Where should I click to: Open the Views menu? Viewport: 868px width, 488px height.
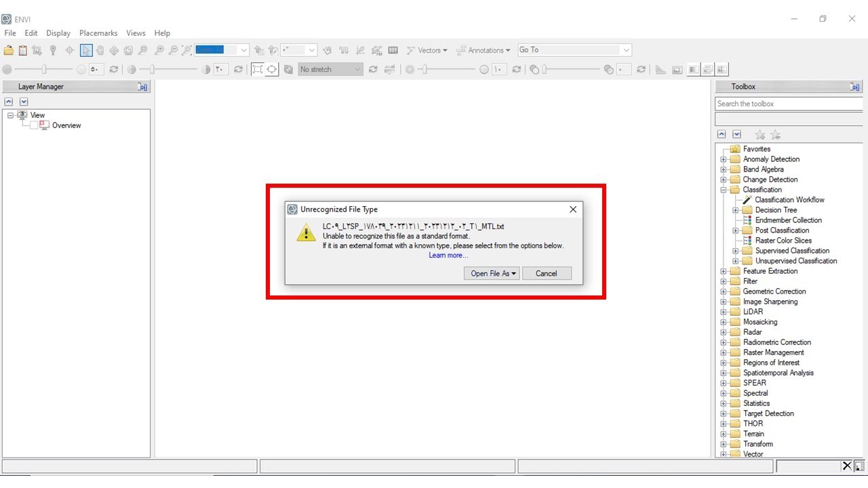coord(136,33)
